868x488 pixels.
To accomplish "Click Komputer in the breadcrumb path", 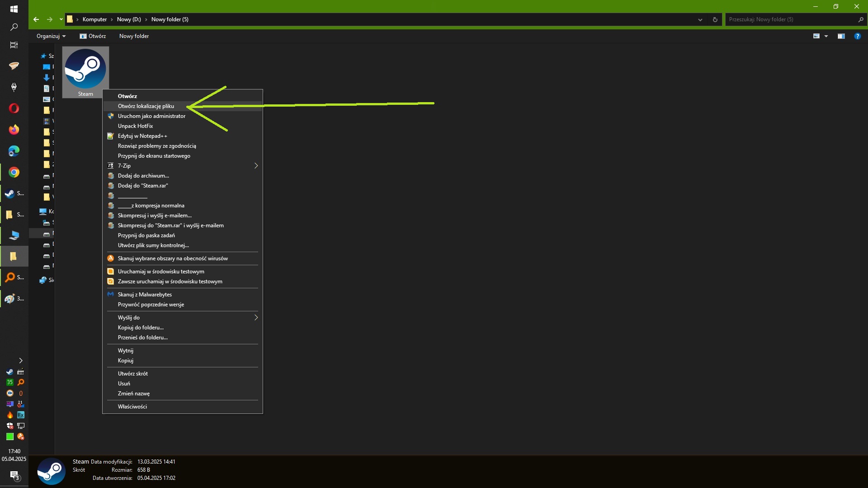I will point(94,19).
